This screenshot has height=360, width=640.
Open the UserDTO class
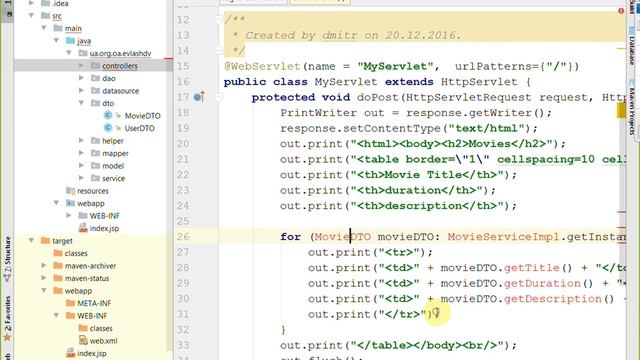(140, 128)
